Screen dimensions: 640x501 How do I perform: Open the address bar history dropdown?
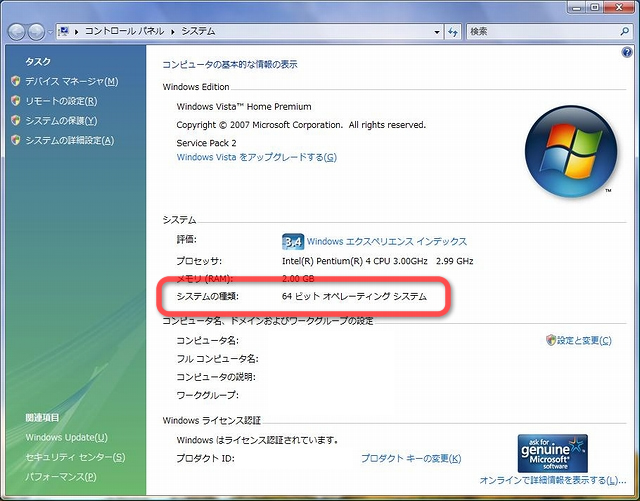(x=437, y=31)
